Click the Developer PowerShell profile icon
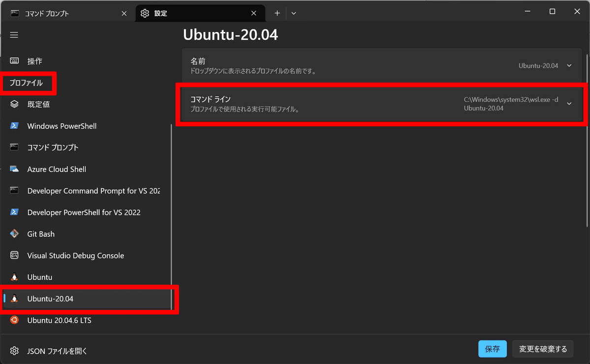Screen dimensions: 590x364 click(x=14, y=212)
